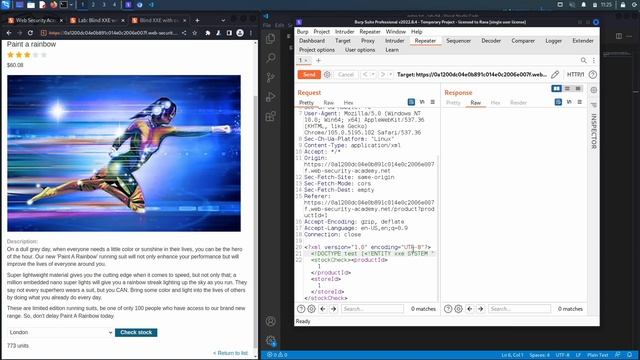Go to next request in history
The width and height of the screenshot is (640, 360).
point(382,75)
